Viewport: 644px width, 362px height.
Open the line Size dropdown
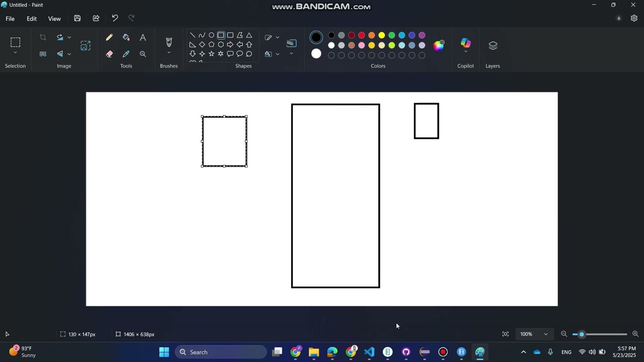click(x=291, y=54)
